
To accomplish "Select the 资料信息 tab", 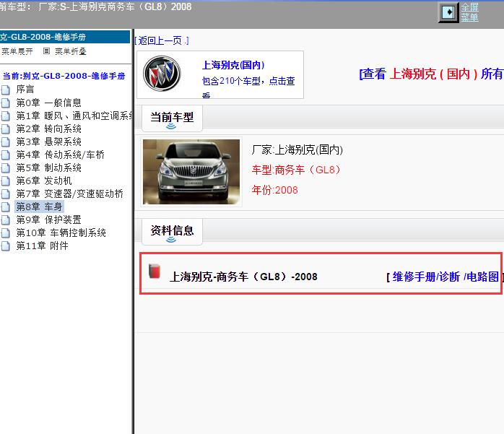I will [x=172, y=232].
